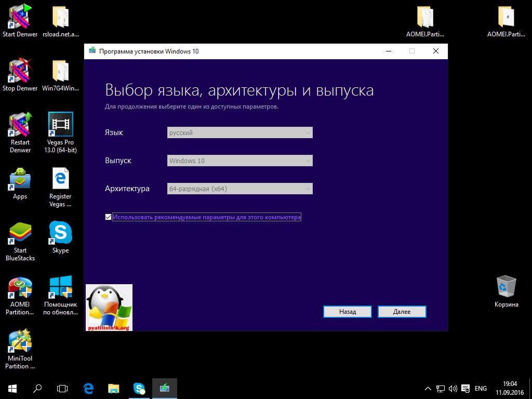Uncheck 'Использовать рекомендуемые параметры' checkbox

pyautogui.click(x=108, y=217)
